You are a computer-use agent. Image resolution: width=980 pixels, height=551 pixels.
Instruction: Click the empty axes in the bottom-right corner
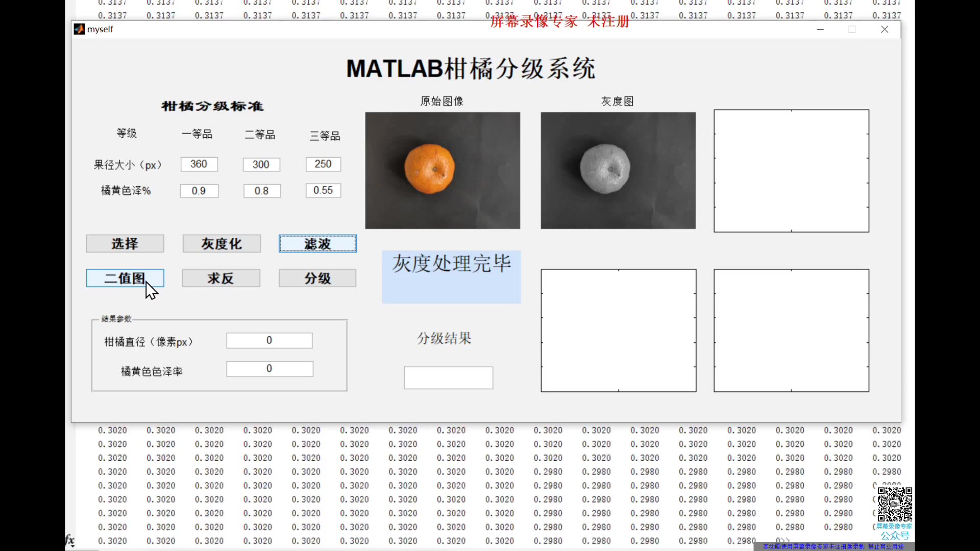click(791, 331)
